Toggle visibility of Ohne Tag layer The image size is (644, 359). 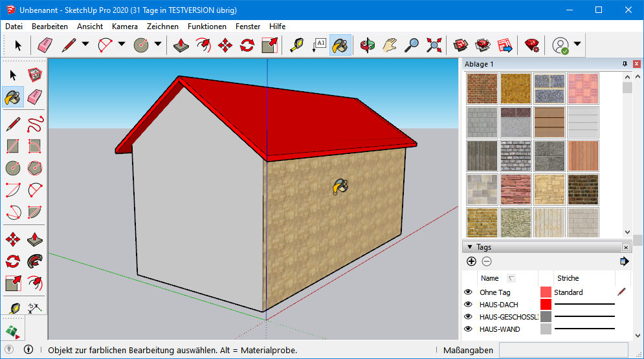point(468,292)
